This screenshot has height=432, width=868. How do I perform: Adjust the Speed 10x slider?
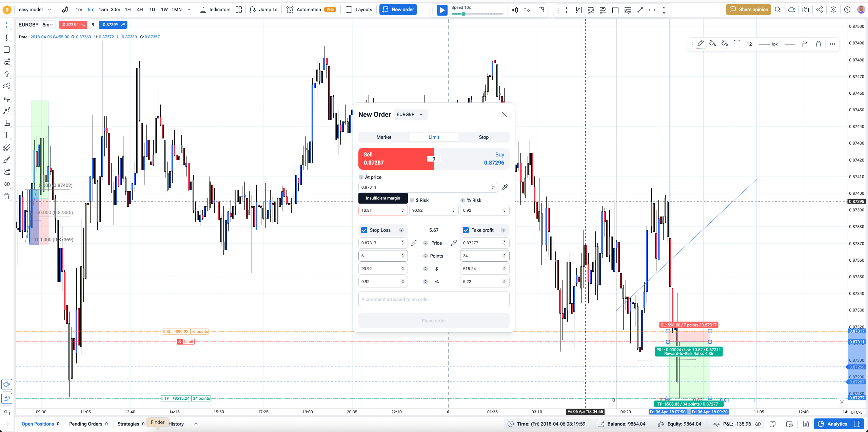tap(477, 14)
